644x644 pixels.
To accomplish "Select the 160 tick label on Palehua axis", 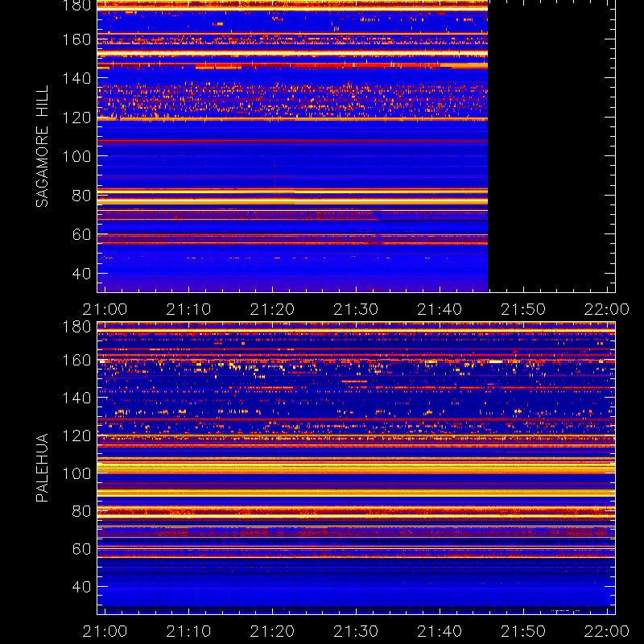I will [76, 360].
